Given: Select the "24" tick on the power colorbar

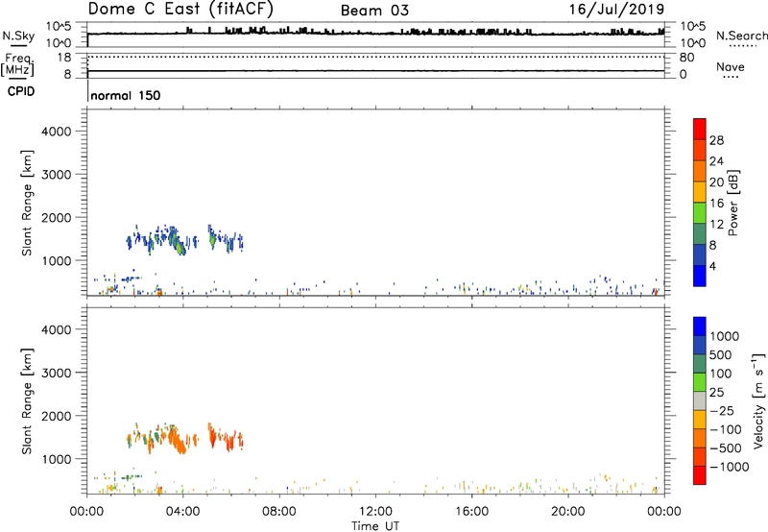Looking at the screenshot, I should [716, 161].
